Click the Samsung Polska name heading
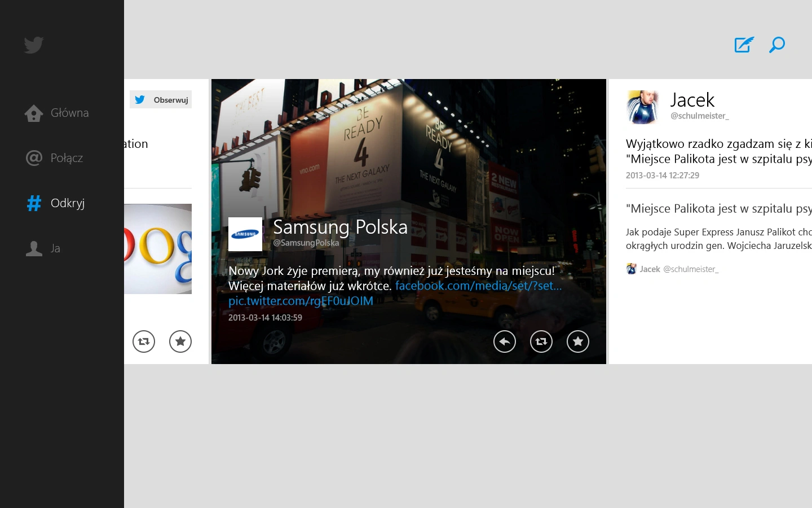Viewport: 812px width, 508px height. [x=340, y=227]
